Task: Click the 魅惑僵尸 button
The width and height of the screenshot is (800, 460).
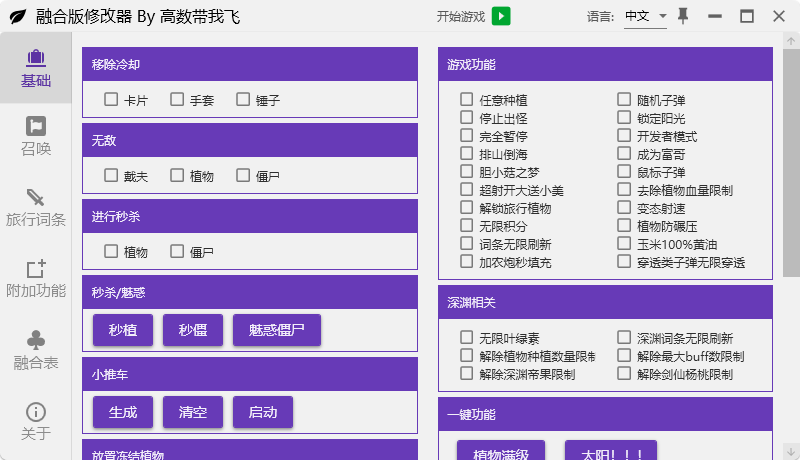Action: [x=277, y=330]
